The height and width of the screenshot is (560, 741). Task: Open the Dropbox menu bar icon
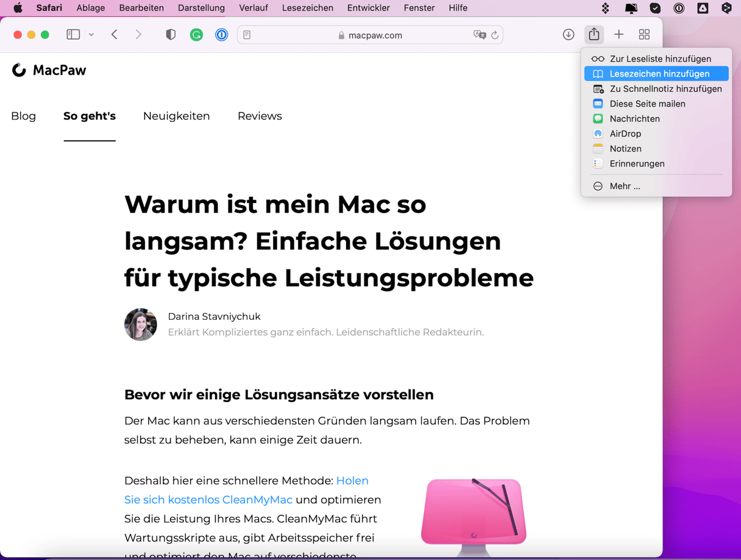(x=605, y=8)
